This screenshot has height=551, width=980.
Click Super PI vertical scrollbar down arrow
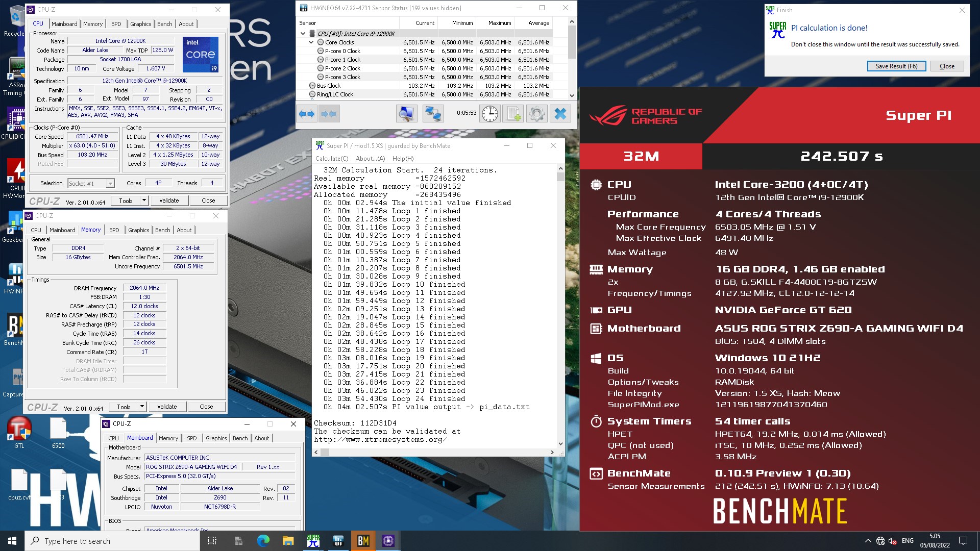click(x=560, y=444)
